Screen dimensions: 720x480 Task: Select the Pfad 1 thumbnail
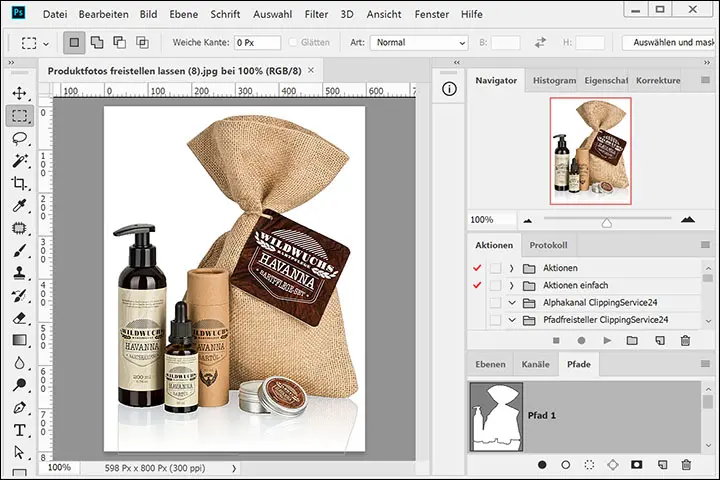(496, 417)
